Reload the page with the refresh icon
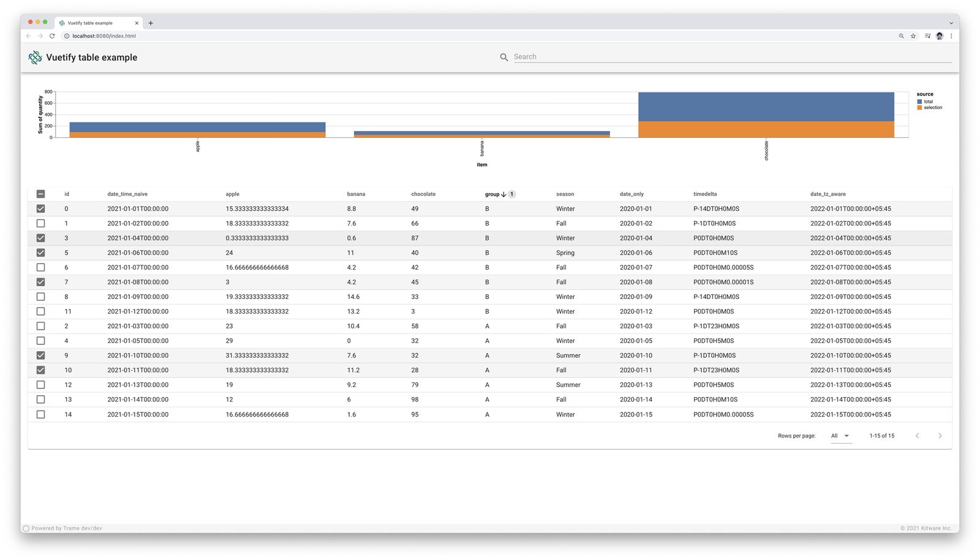 [x=52, y=36]
